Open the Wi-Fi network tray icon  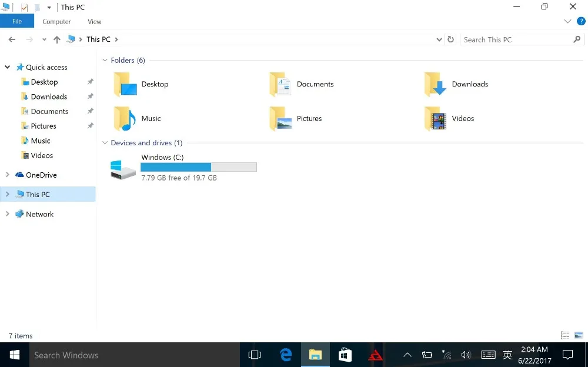pyautogui.click(x=446, y=355)
